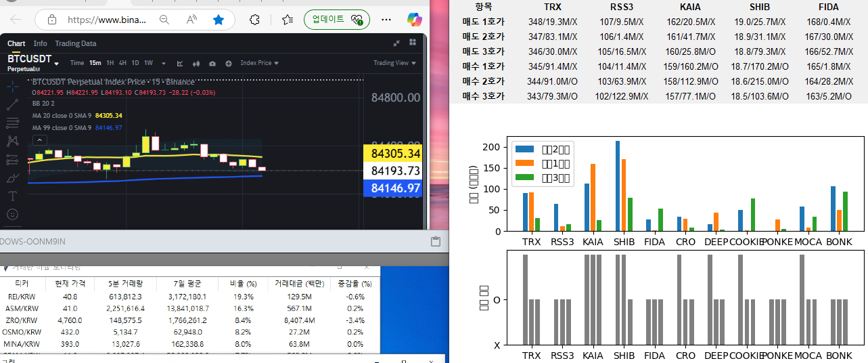The width and height of the screenshot is (868, 363).
Task: Select the 1H chart interval
Action: (110, 63)
